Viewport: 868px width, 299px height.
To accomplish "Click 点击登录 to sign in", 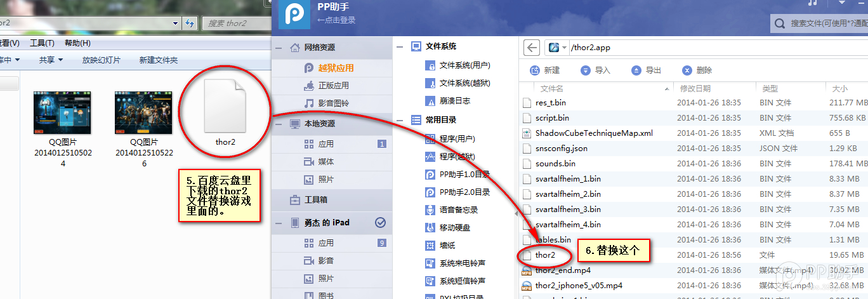I will pyautogui.click(x=336, y=20).
